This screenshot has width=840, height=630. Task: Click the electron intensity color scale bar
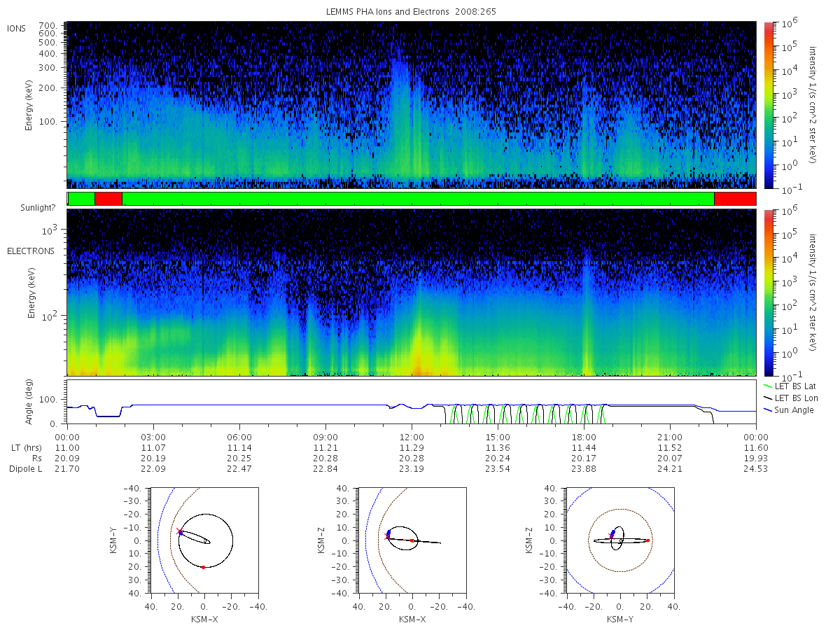[x=768, y=293]
